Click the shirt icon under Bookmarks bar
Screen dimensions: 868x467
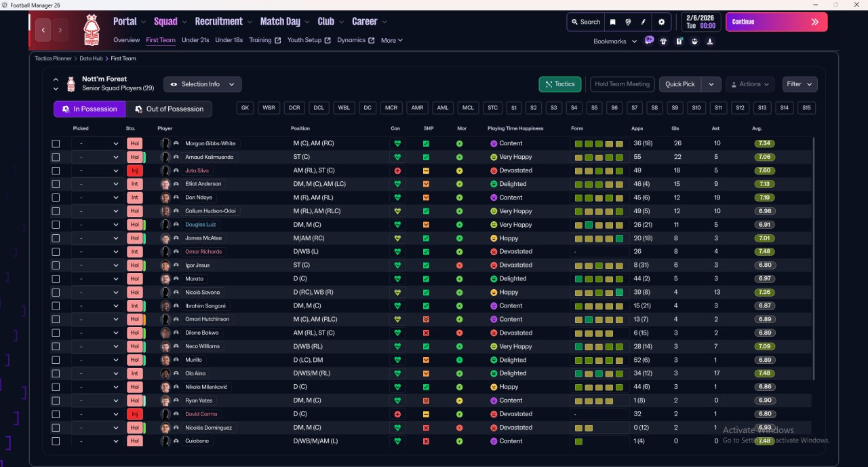coord(663,41)
